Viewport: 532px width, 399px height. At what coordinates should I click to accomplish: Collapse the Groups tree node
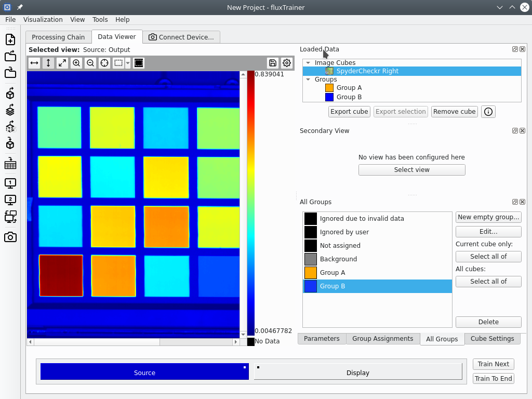308,79
